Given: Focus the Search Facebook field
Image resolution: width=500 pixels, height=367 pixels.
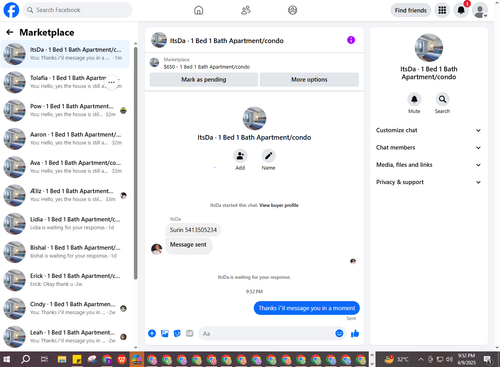Looking at the screenshot, I should (77, 10).
